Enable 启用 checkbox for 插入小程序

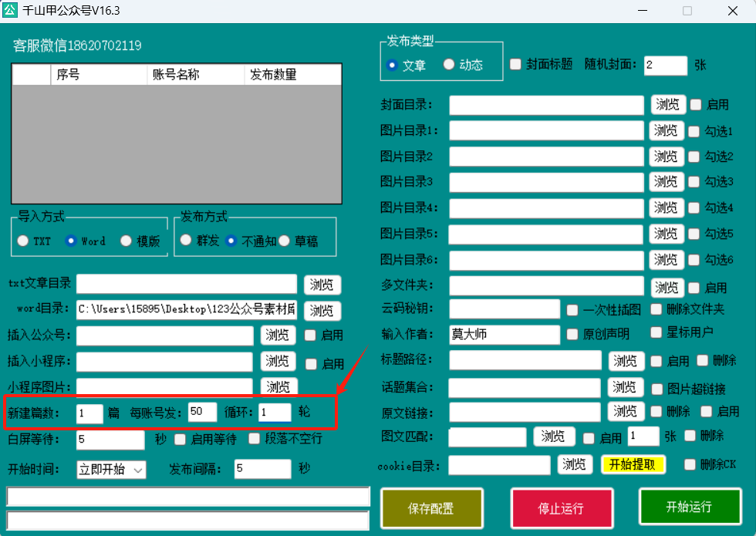click(x=311, y=364)
